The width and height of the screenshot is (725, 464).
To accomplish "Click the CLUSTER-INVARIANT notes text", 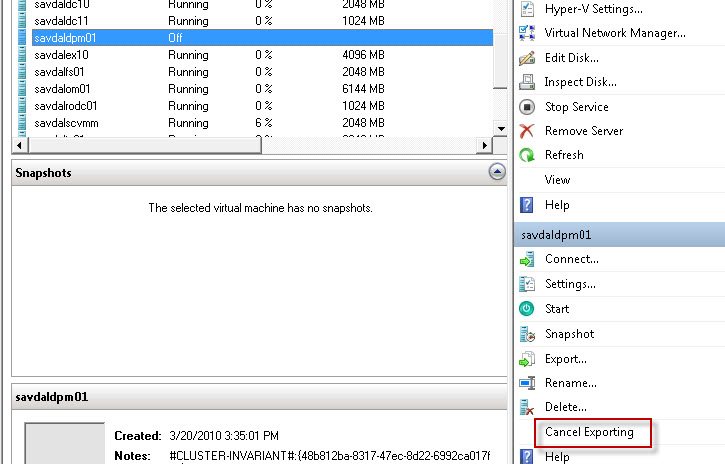I will pos(330,456).
